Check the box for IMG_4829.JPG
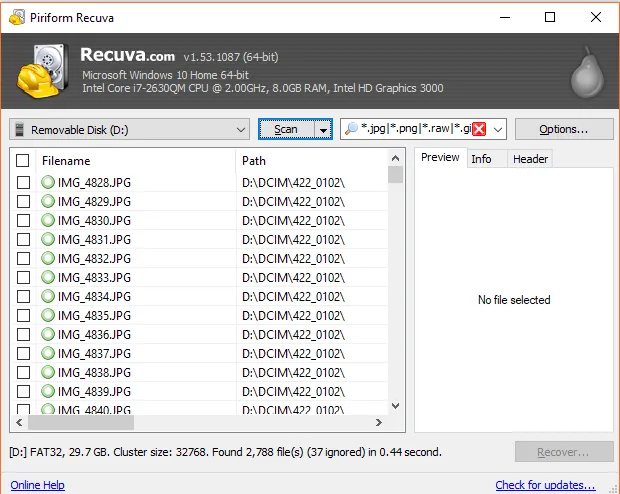This screenshot has width=620, height=494. [x=23, y=201]
